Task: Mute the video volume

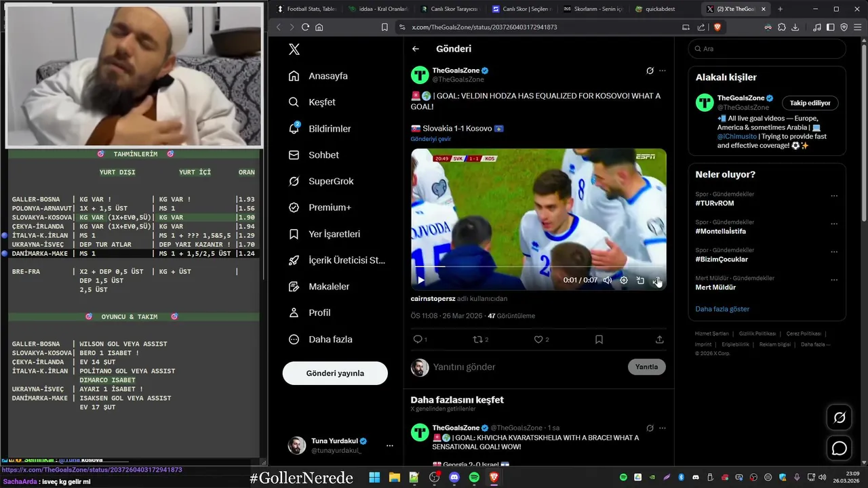Action: tap(608, 280)
